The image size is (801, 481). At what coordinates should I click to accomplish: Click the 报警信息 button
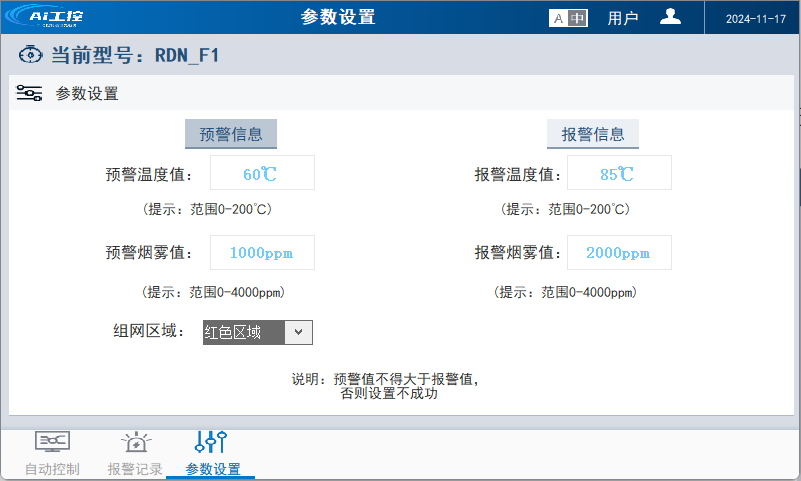tap(593, 134)
